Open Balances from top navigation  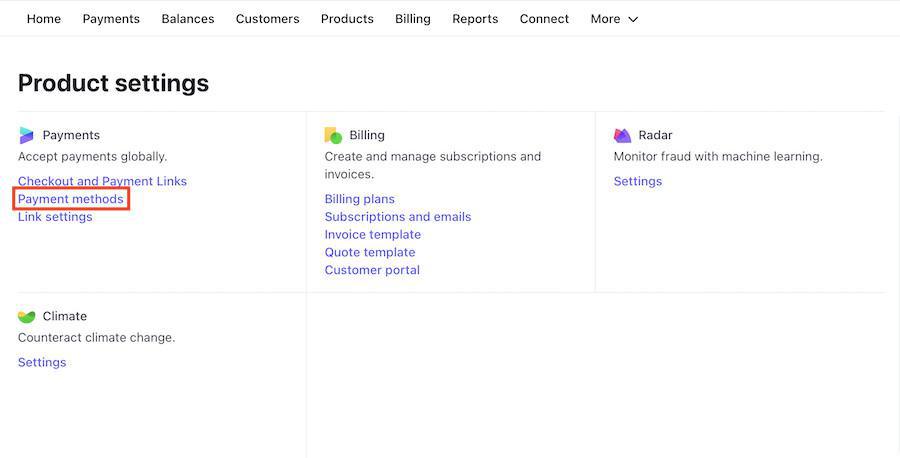point(188,19)
